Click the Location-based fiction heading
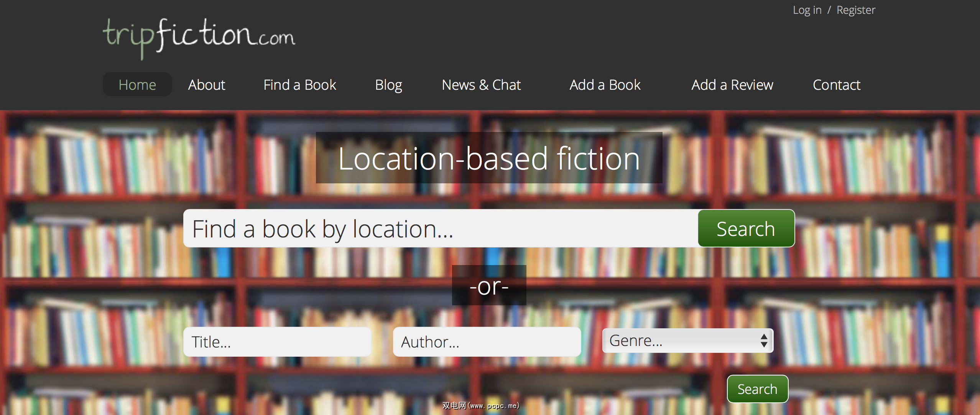The width and height of the screenshot is (980, 415). coord(489,158)
